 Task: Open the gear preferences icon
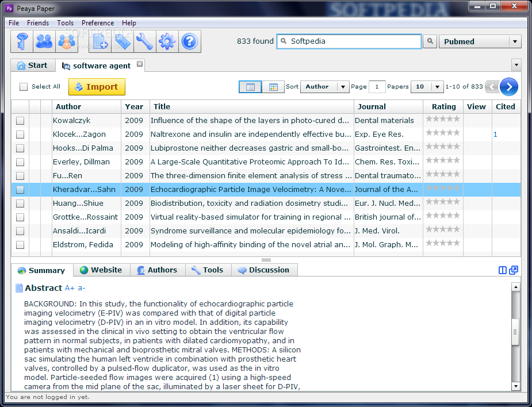tap(167, 41)
